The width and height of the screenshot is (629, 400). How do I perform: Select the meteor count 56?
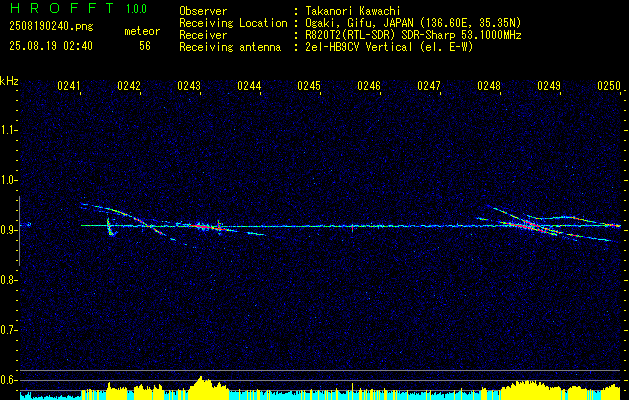[x=145, y=46]
